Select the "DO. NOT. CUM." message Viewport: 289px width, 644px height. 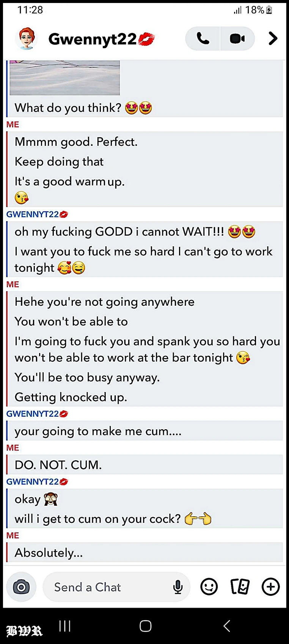58,465
